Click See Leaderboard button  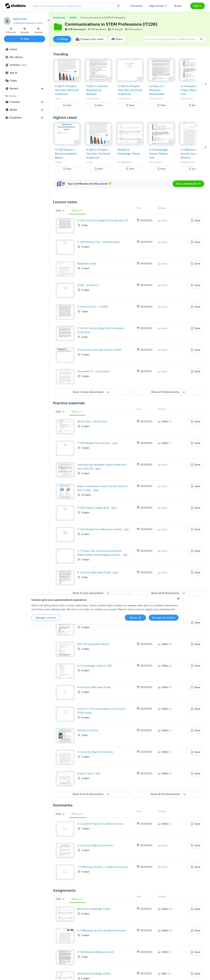188,184
